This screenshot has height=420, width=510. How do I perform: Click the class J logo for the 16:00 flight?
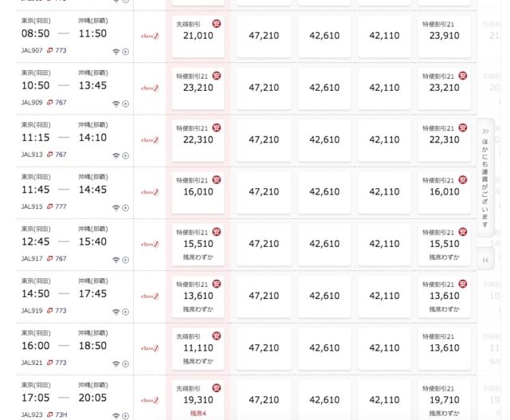pyautogui.click(x=150, y=348)
